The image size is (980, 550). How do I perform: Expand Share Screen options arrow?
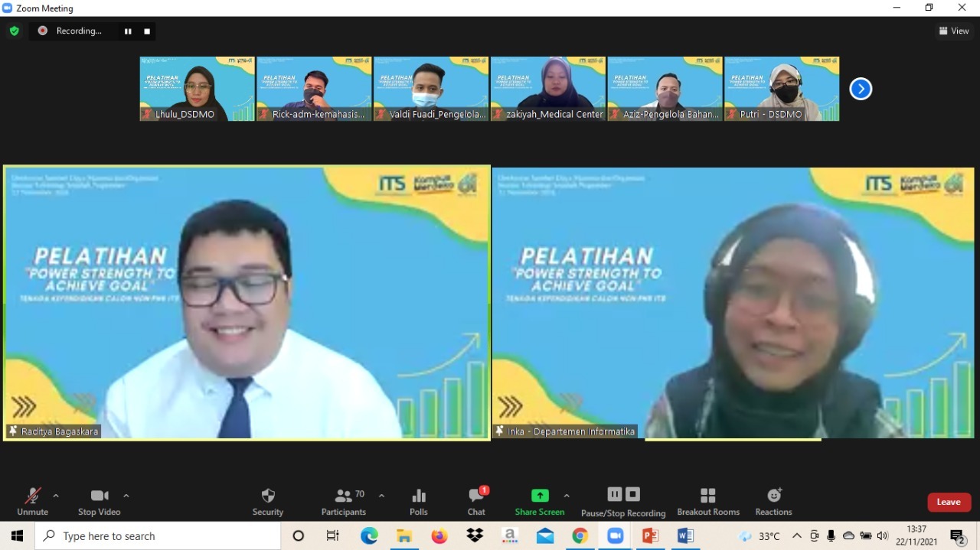click(x=567, y=496)
